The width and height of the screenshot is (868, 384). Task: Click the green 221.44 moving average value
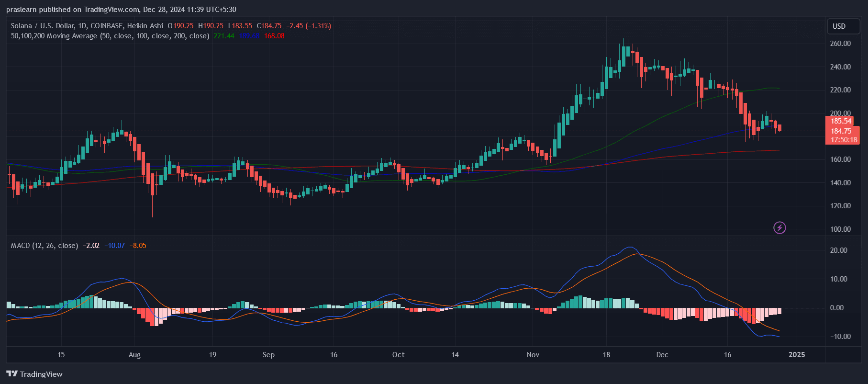click(224, 36)
